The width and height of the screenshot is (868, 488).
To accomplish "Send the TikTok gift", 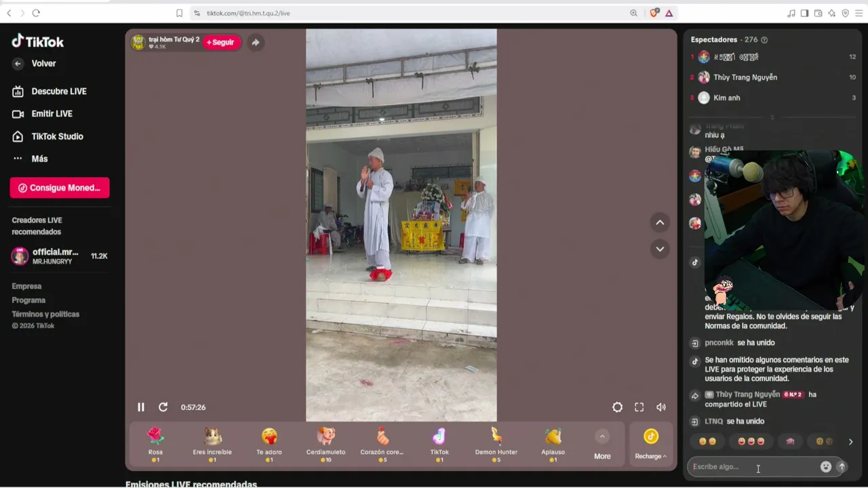I will coord(439,445).
